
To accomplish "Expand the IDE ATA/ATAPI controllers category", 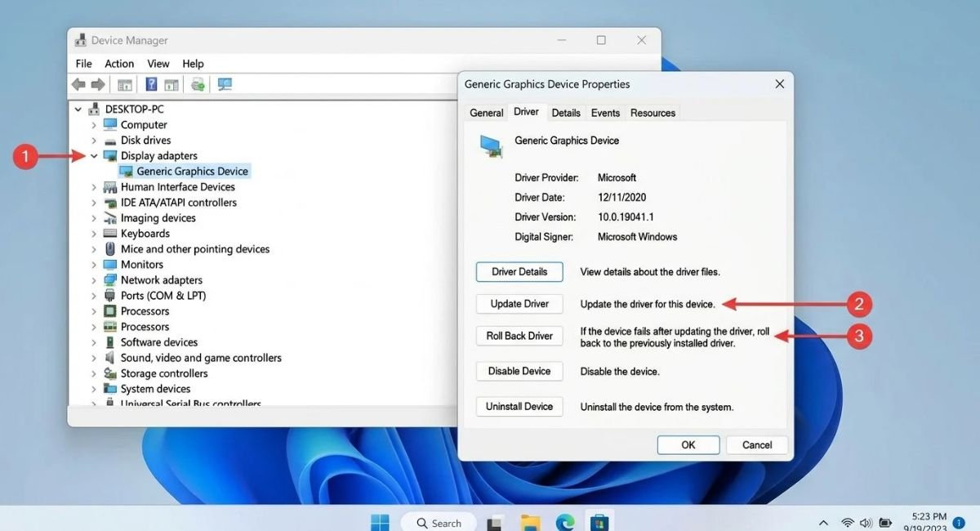I will point(94,203).
